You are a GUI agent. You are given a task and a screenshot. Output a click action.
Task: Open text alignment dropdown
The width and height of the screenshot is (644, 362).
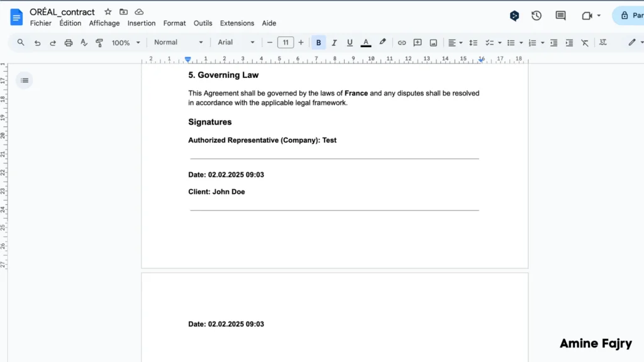coord(455,43)
